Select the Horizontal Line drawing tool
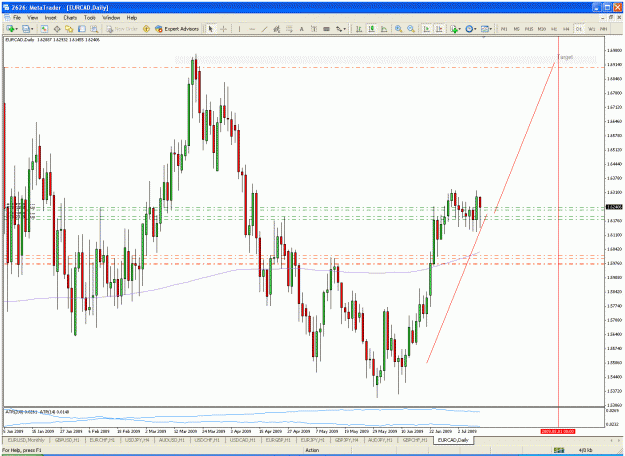Screen dimensions: 625x456 point(252,29)
